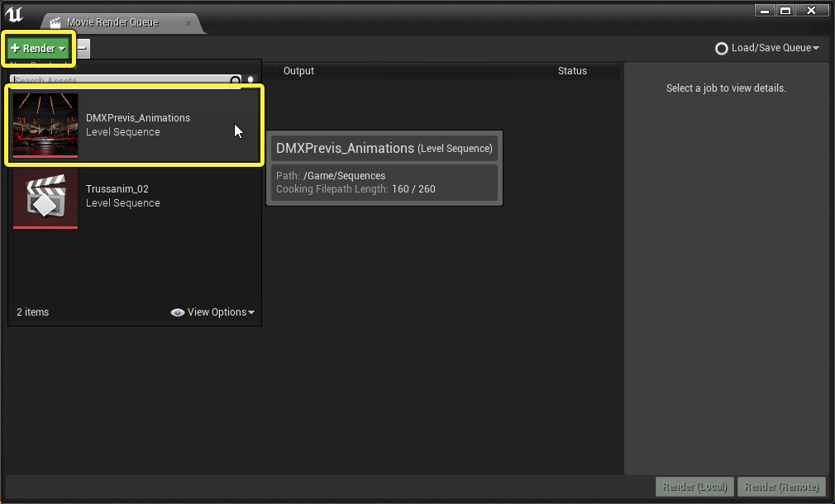This screenshot has height=504, width=835.
Task: Click the eye icon next to View Options
Action: point(177,312)
